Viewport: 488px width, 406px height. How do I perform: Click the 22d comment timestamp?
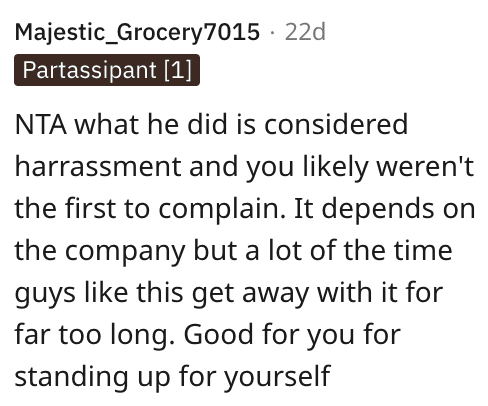coord(305,32)
